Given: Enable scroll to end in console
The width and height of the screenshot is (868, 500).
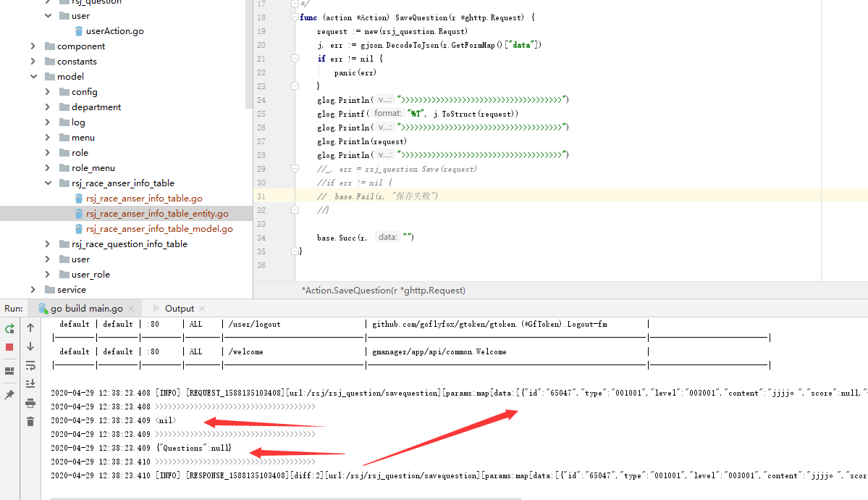Looking at the screenshot, I should [x=29, y=385].
